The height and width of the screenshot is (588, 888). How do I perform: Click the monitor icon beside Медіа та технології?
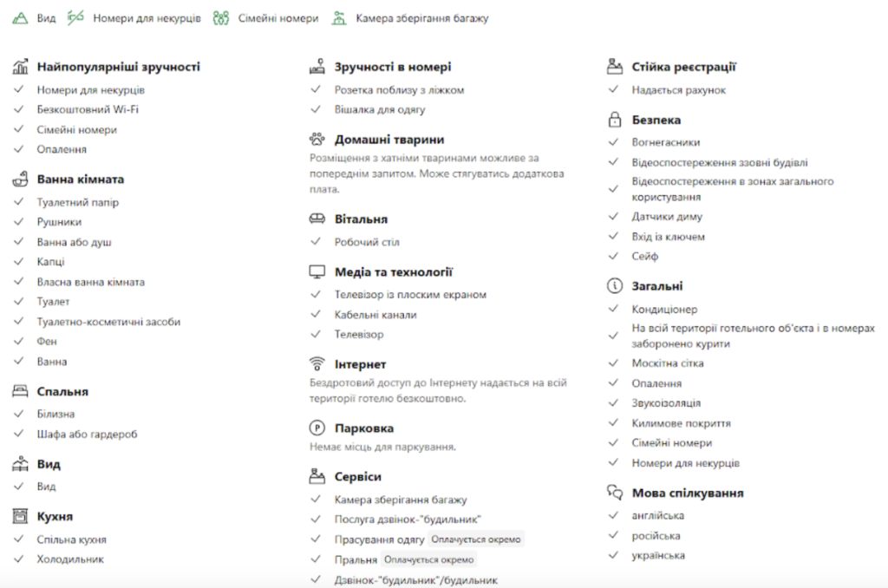317,272
